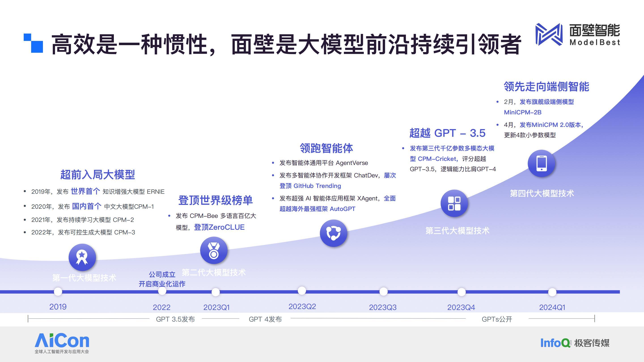
Task: Click the text 登顶 GitHub Trending
Action: (x=310, y=186)
